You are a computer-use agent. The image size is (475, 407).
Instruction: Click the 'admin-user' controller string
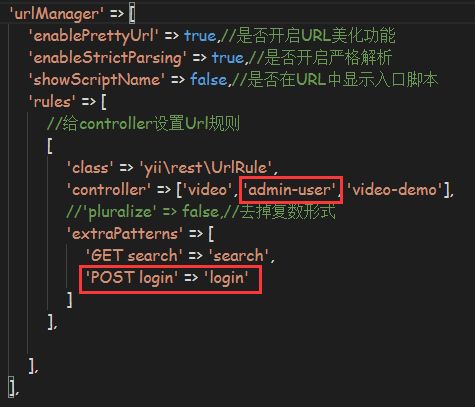[289, 190]
